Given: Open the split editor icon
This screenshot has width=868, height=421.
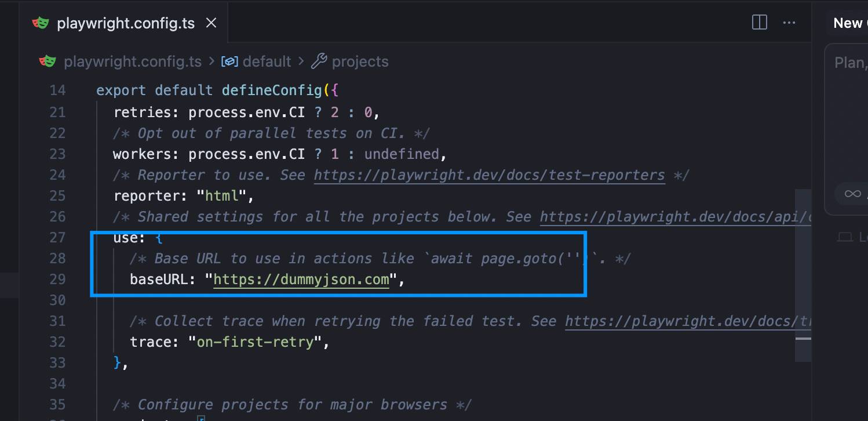Looking at the screenshot, I should [x=758, y=22].
